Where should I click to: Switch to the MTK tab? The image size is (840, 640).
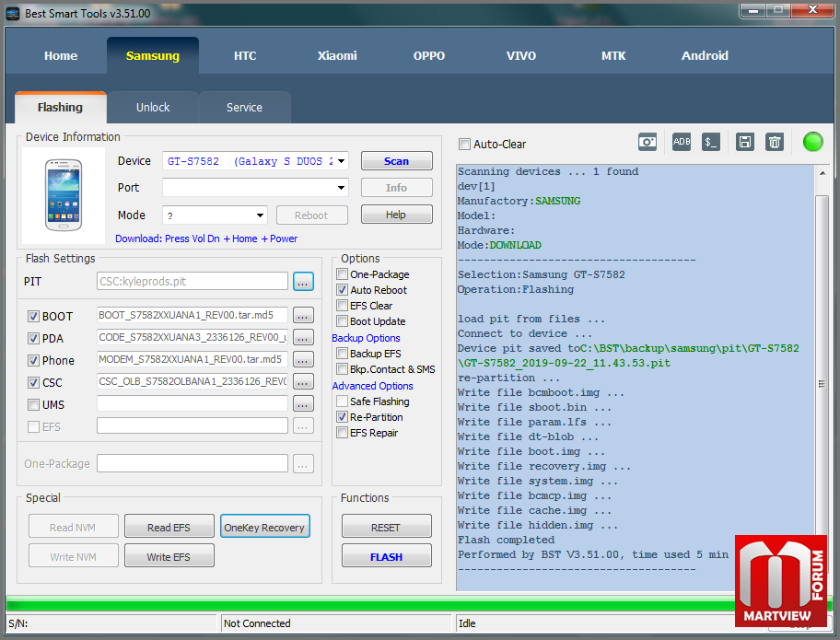click(x=613, y=55)
